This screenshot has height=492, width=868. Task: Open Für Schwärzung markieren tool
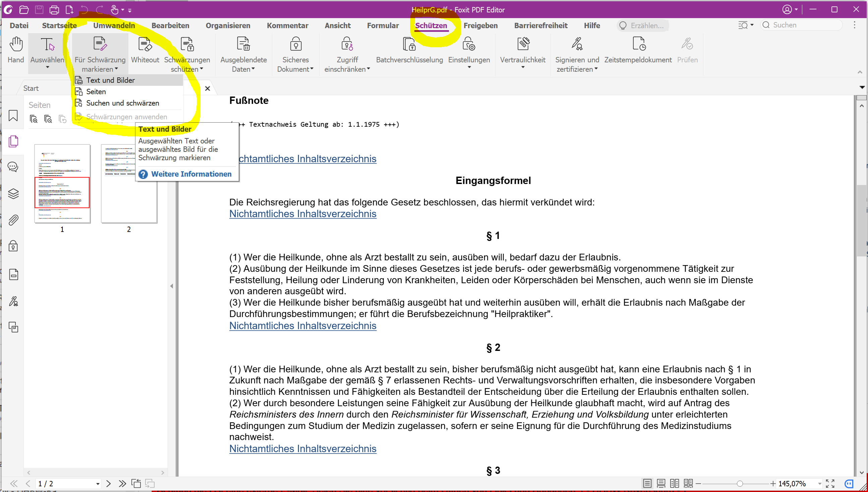click(x=100, y=54)
